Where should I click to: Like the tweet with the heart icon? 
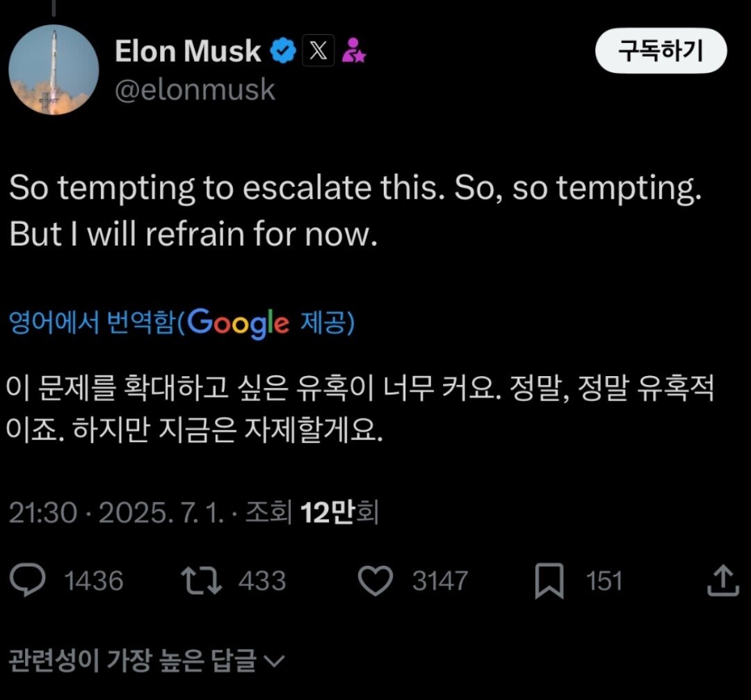pos(377,580)
